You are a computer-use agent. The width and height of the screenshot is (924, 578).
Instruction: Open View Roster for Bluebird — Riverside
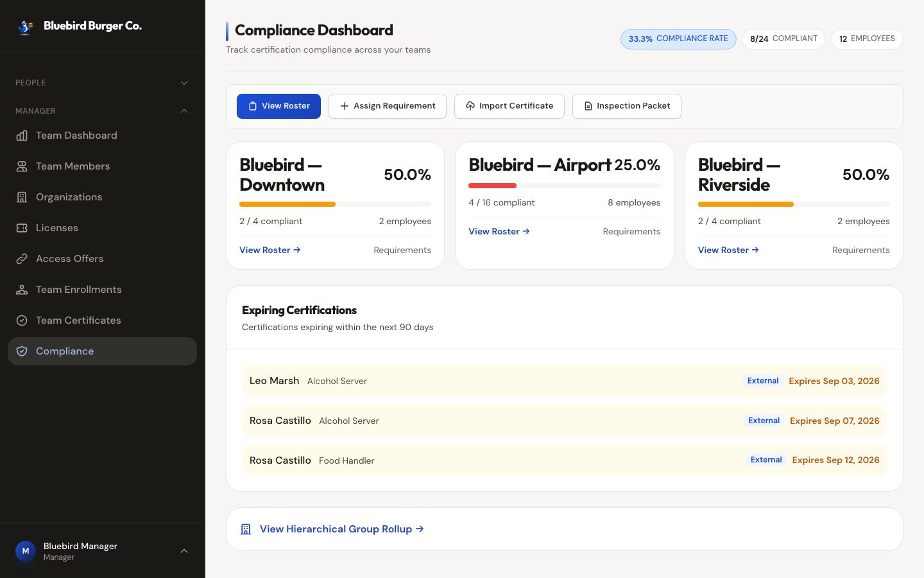point(728,250)
